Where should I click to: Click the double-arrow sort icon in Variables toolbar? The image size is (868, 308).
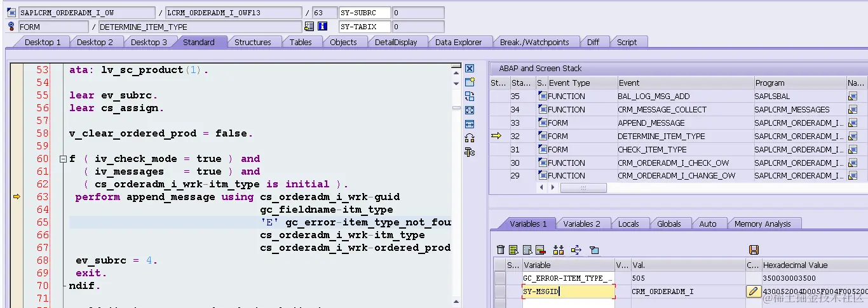point(559,250)
